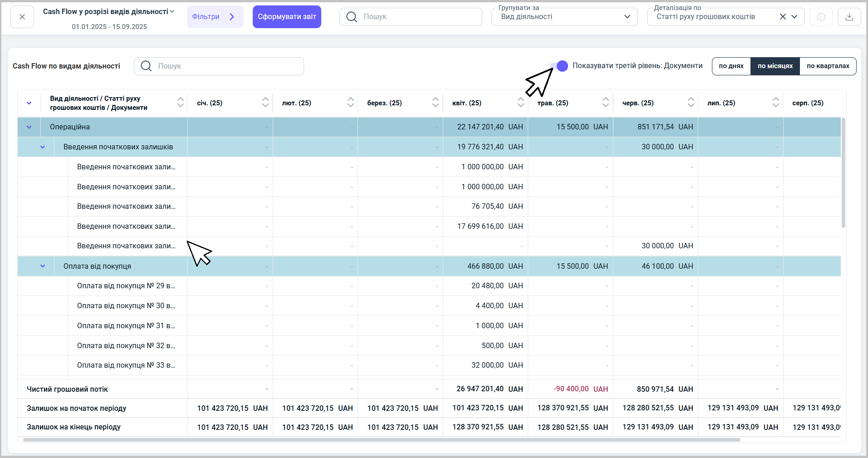Click the download report icon
This screenshot has width=868, height=458.
click(849, 17)
